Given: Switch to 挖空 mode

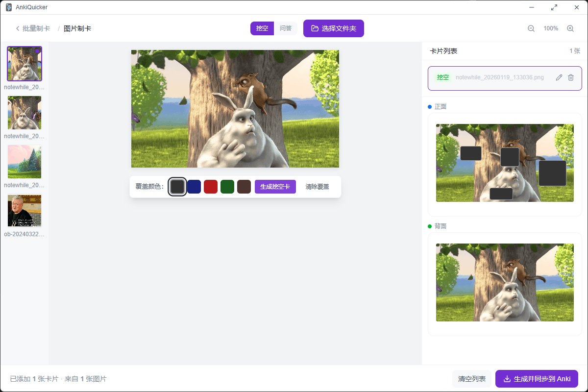Looking at the screenshot, I should [x=262, y=28].
